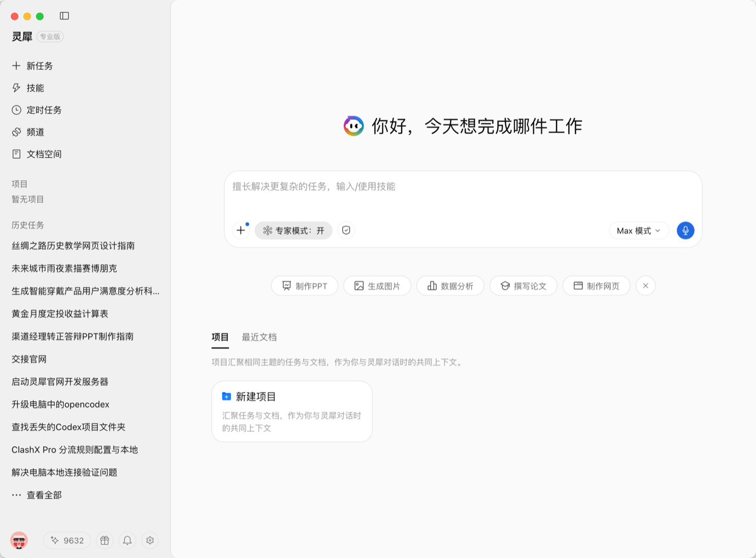
Task: Toggle 专家模式 expert mode
Action: pyautogui.click(x=293, y=230)
